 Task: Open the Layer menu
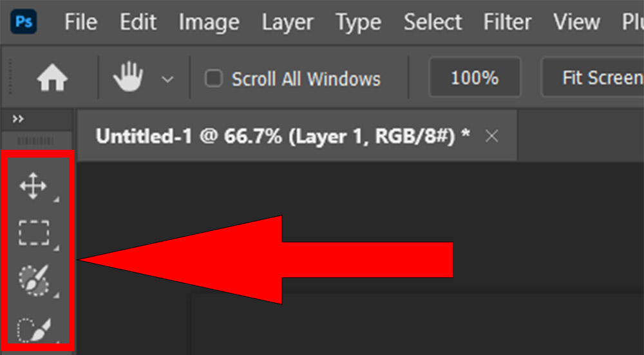point(288,23)
